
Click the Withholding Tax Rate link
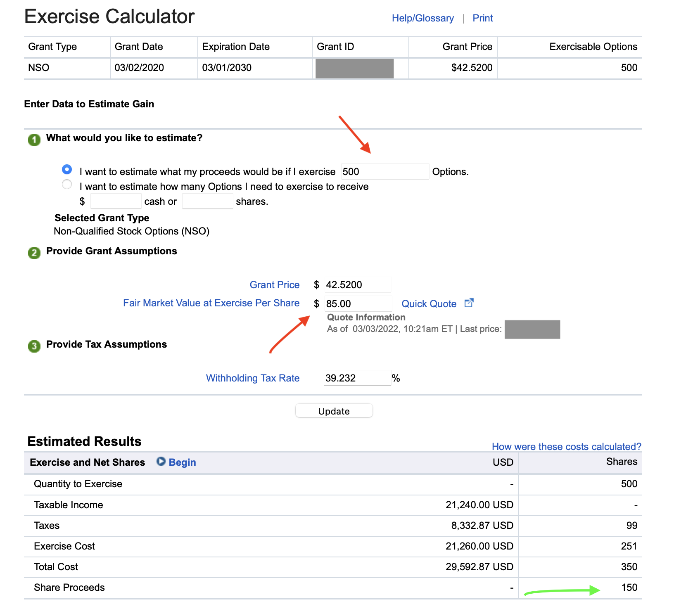point(252,378)
